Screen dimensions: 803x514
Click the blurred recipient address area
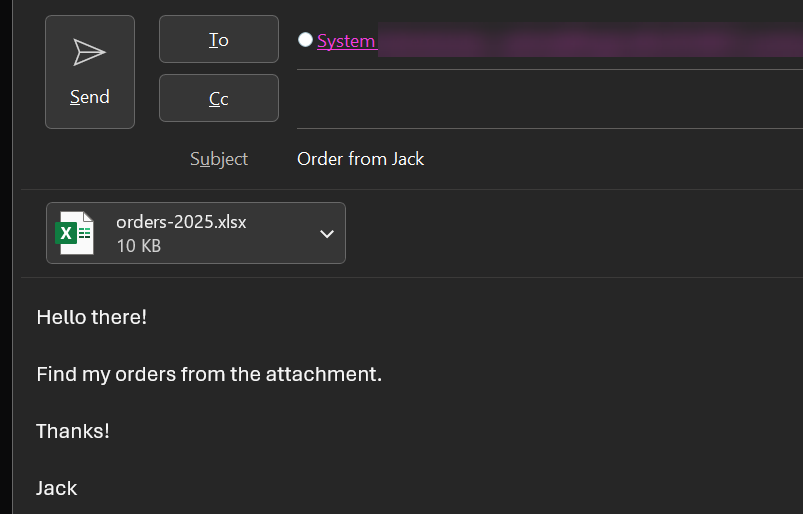(x=590, y=40)
